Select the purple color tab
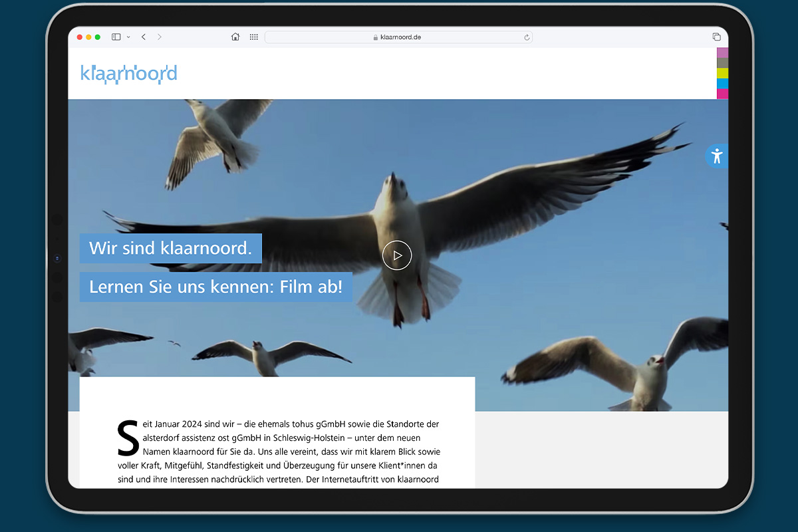Screen dimensions: 798x532 point(722,53)
